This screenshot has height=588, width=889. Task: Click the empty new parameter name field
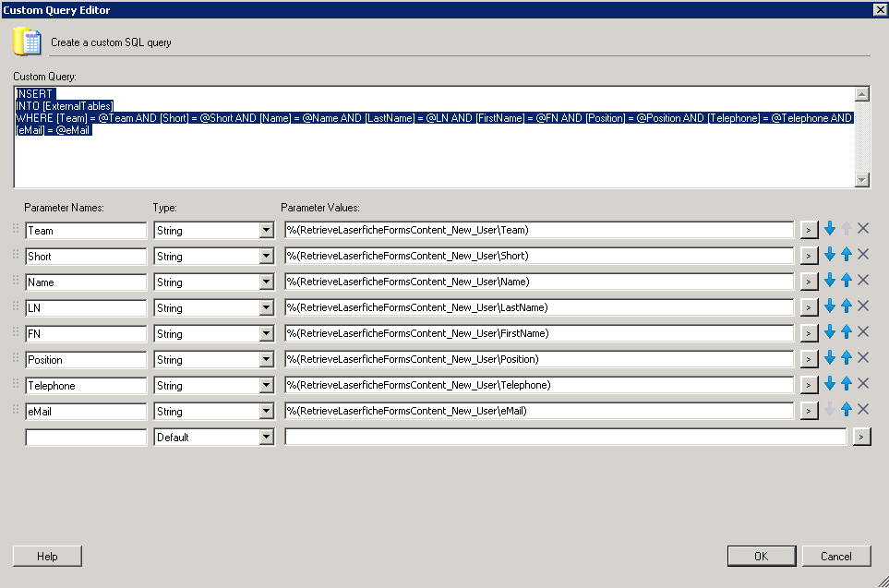click(86, 438)
